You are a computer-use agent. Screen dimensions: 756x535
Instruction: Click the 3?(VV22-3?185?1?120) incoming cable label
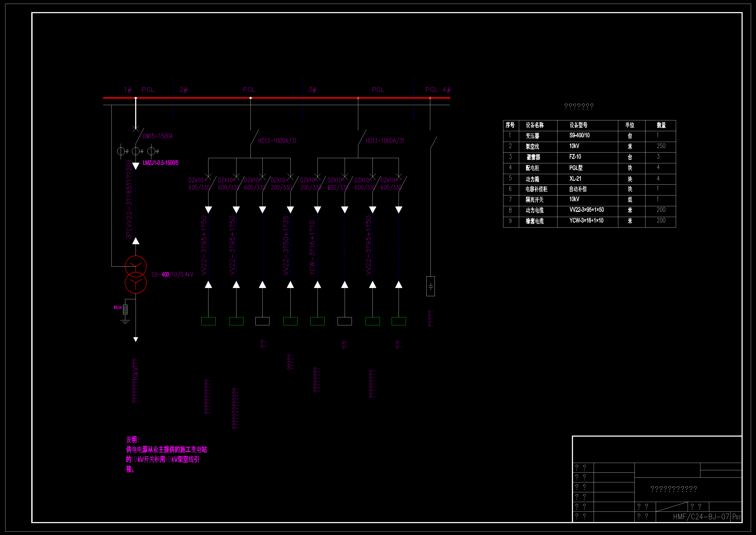click(x=129, y=199)
